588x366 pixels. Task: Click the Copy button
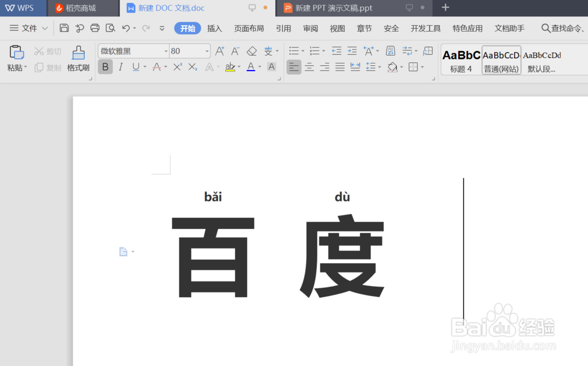click(48, 68)
